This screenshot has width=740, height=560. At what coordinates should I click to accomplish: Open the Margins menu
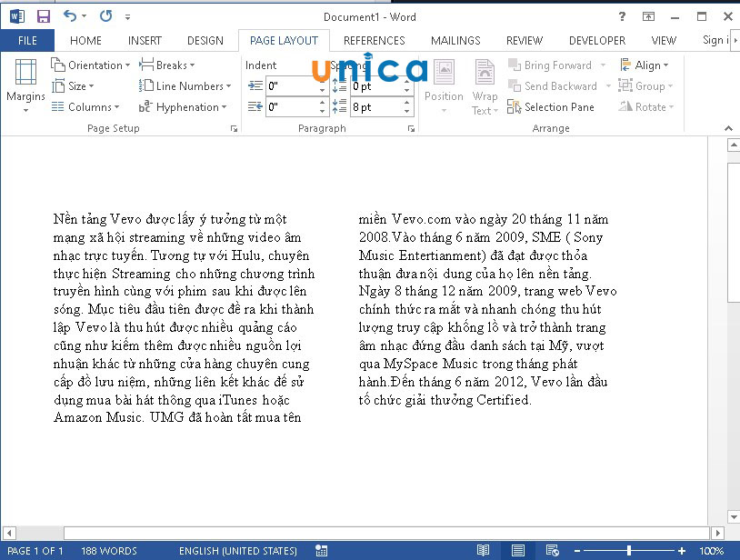pos(26,85)
